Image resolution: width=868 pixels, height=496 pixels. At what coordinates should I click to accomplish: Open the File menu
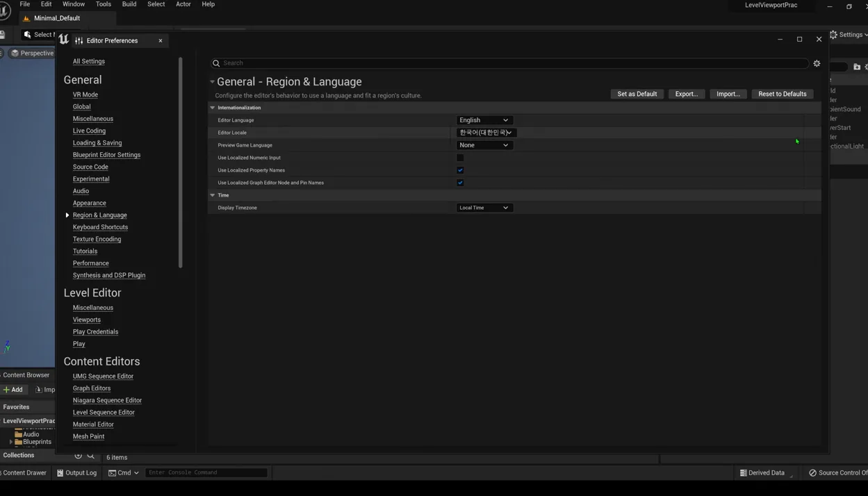pos(24,4)
